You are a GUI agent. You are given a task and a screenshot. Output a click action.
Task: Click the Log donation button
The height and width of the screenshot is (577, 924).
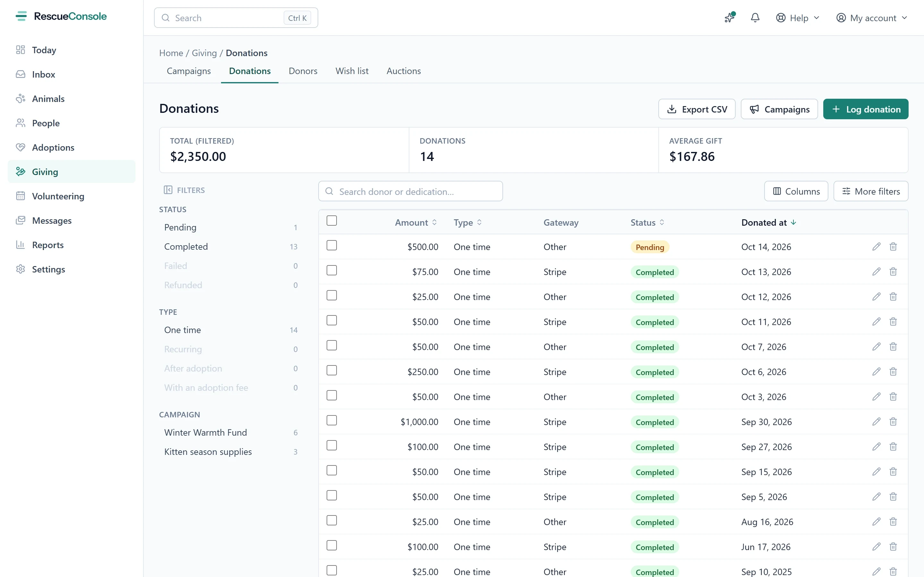pyautogui.click(x=866, y=109)
